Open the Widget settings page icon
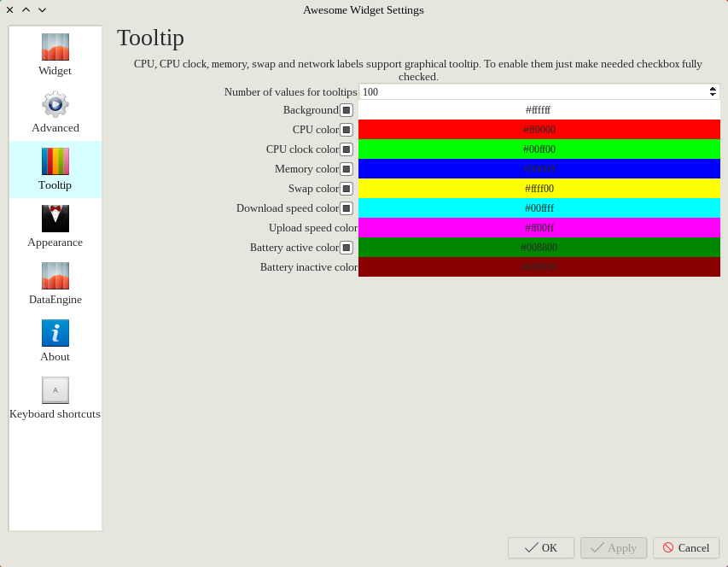The image size is (728, 567). pyautogui.click(x=55, y=47)
